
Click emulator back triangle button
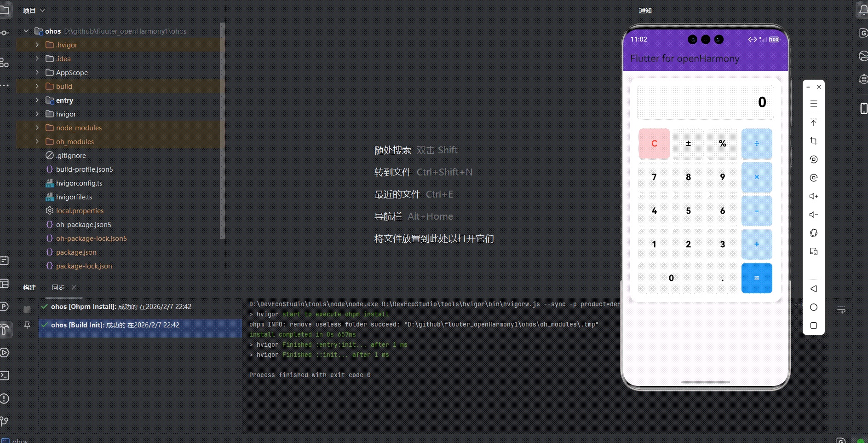(814, 289)
